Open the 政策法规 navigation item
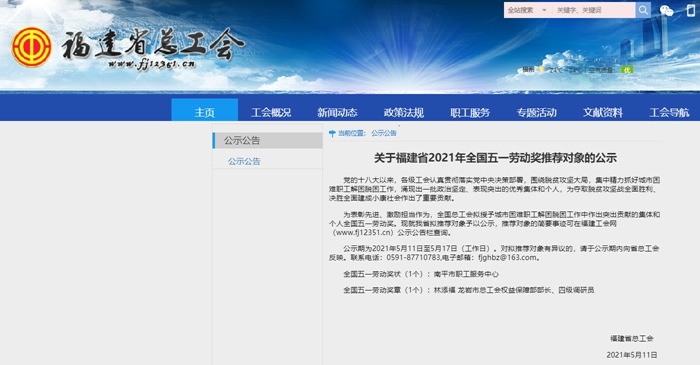The image size is (700, 365). [404, 112]
